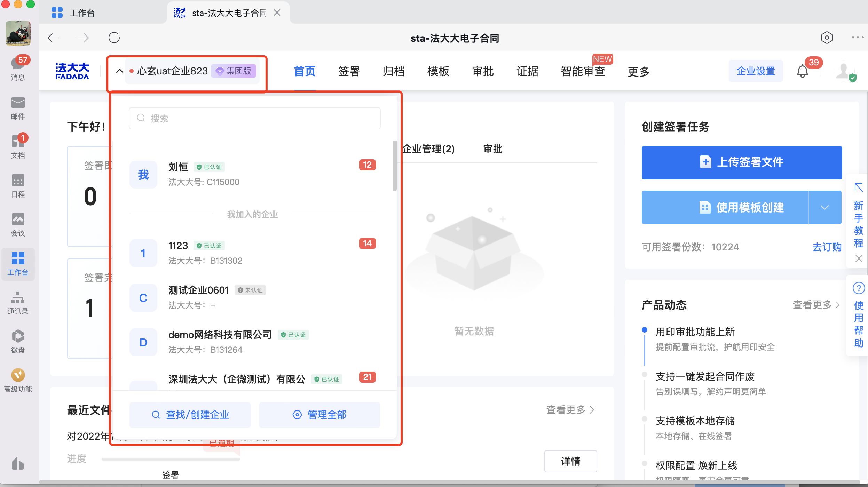Image resolution: width=868 pixels, height=487 pixels.
Task: Select demo网络科技有限公司 enterprise entry
Action: 253,342
